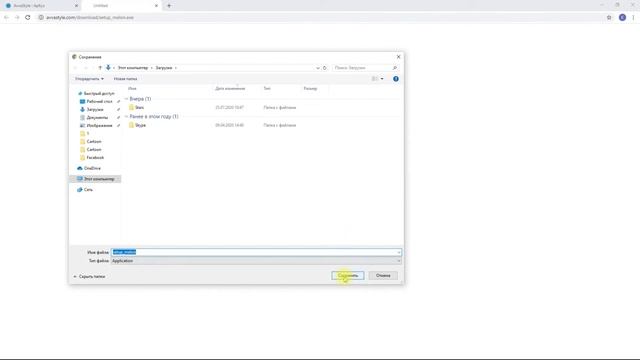Click the Сеть network icon in the sidebar
The height and width of the screenshot is (360, 640).
click(80, 189)
